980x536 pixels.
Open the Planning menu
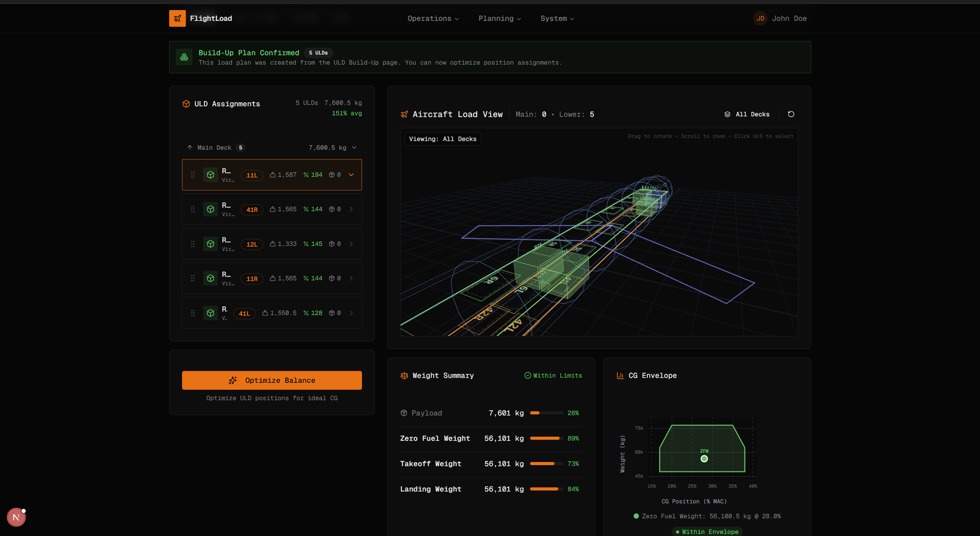[x=500, y=18]
